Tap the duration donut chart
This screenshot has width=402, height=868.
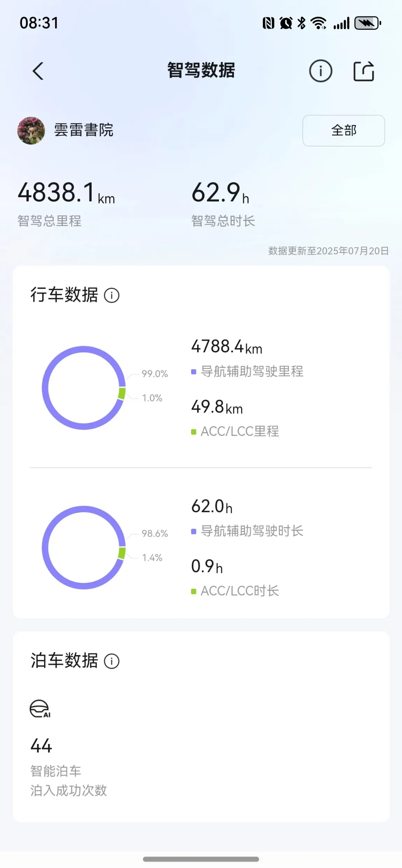84,547
